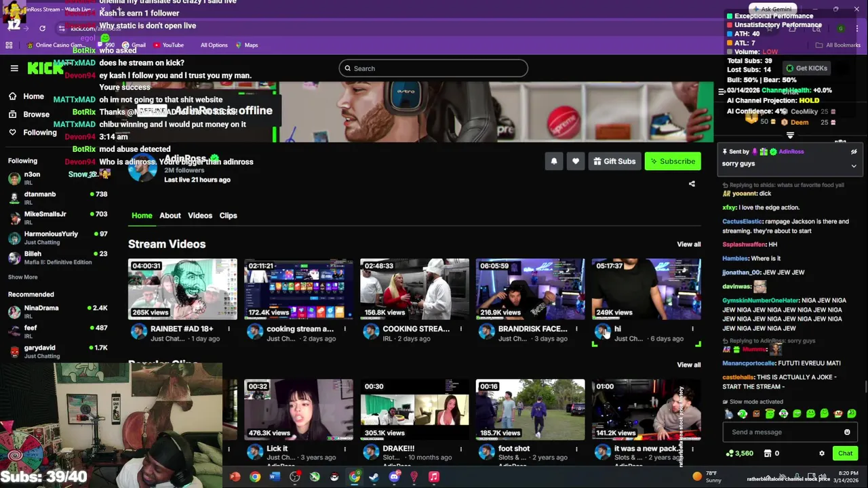Open Ask Gemini in browser title bar
Screen dimensions: 868x488
pos(772,9)
